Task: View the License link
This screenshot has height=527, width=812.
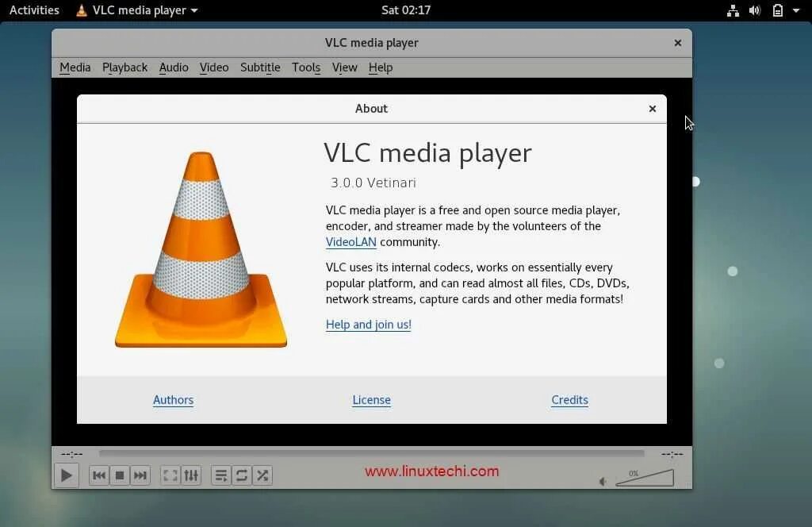Action: (371, 400)
